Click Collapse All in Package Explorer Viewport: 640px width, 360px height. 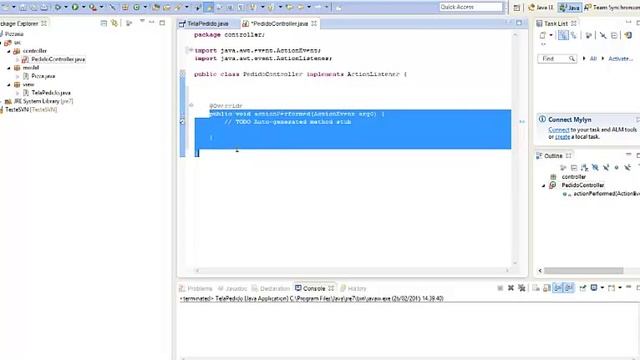[104, 23]
